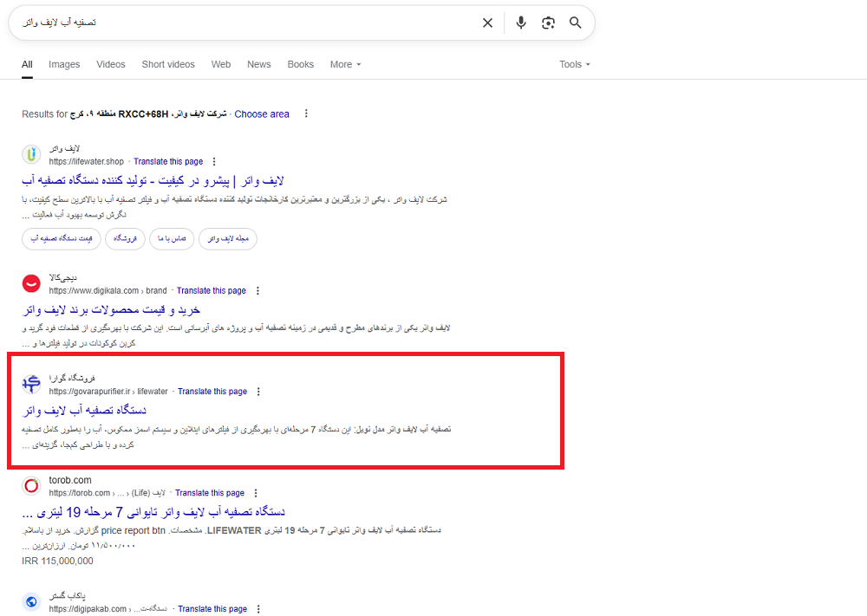The width and height of the screenshot is (867, 616).
Task: Open more options beside Choose area
Action: click(306, 113)
